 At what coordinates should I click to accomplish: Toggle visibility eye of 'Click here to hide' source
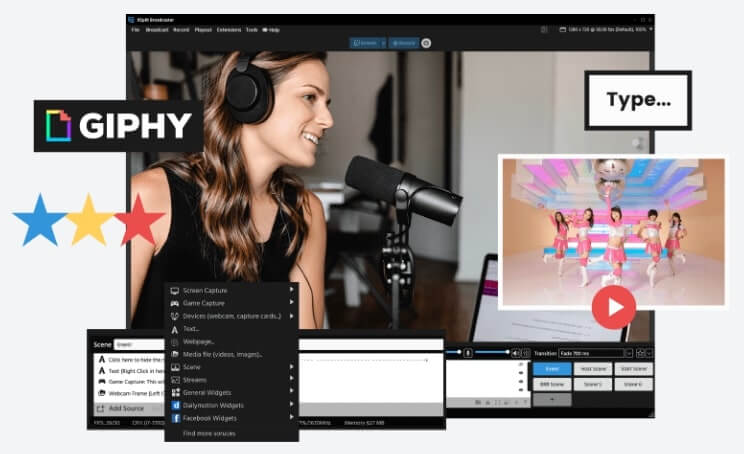[521, 365]
